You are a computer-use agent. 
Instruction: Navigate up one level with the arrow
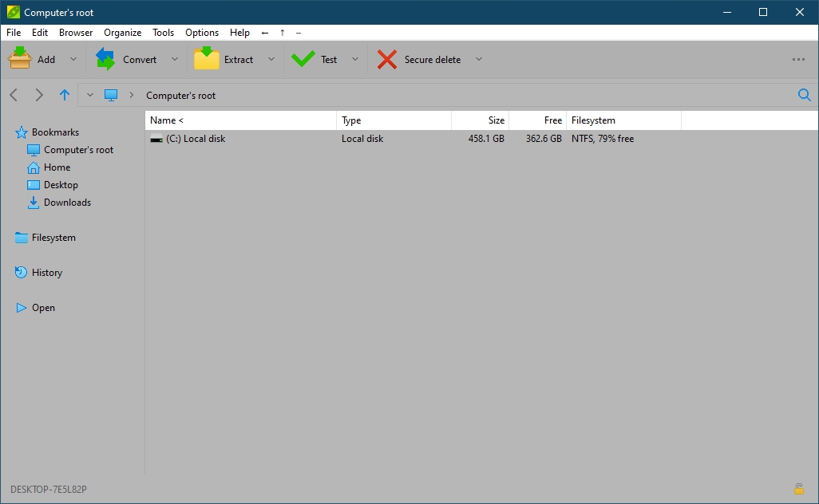65,95
